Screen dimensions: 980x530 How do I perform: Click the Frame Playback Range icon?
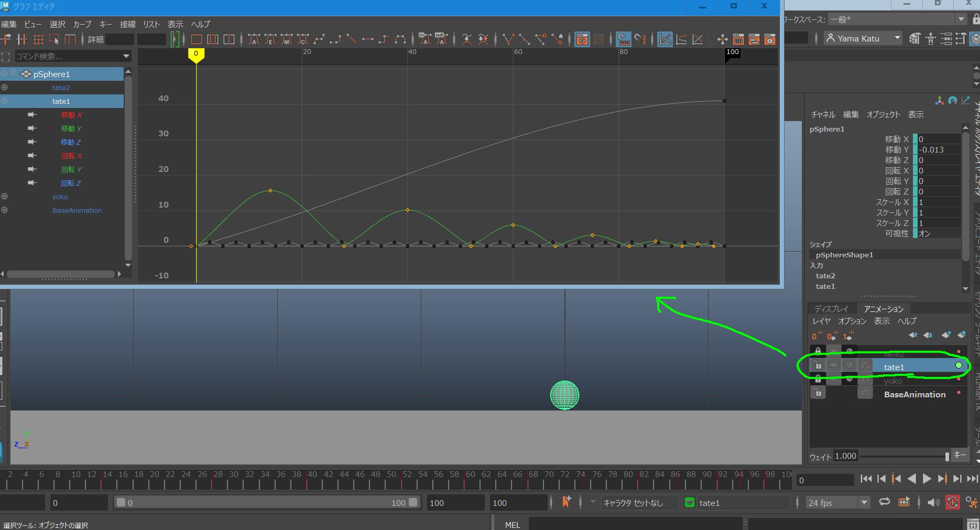pos(213,39)
